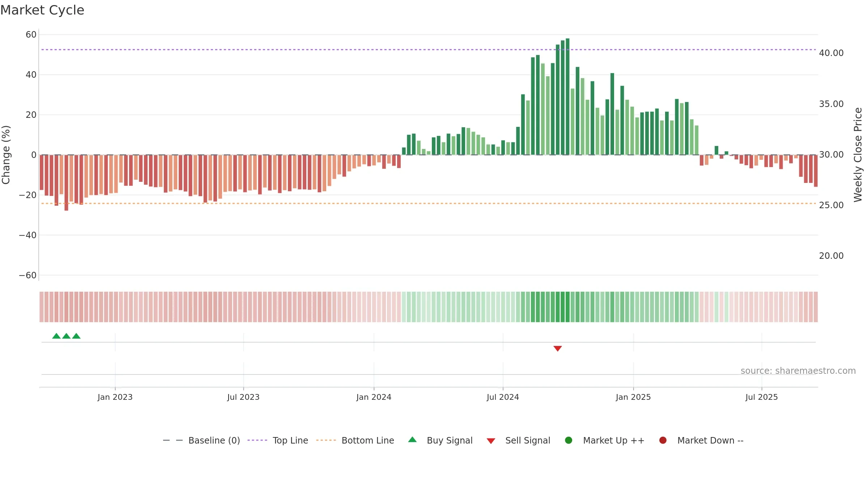868x488 pixels.
Task: Toggle the Market Down -- legend entry
Action: (x=701, y=440)
